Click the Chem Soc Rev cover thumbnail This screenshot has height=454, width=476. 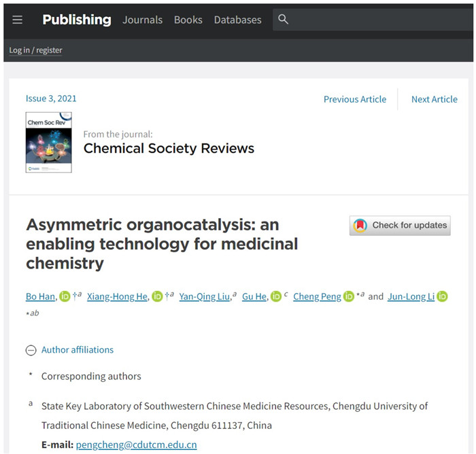[48, 143]
